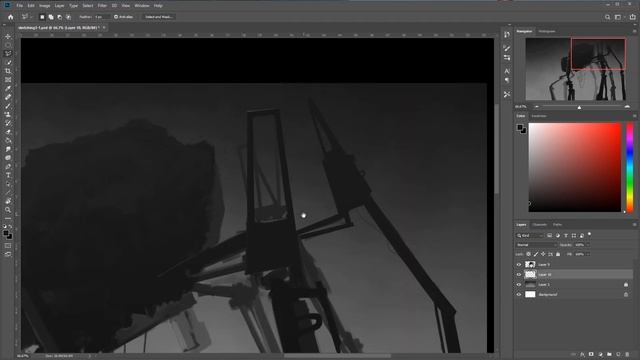640x360 pixels.
Task: Open the Window menu
Action: point(142,6)
